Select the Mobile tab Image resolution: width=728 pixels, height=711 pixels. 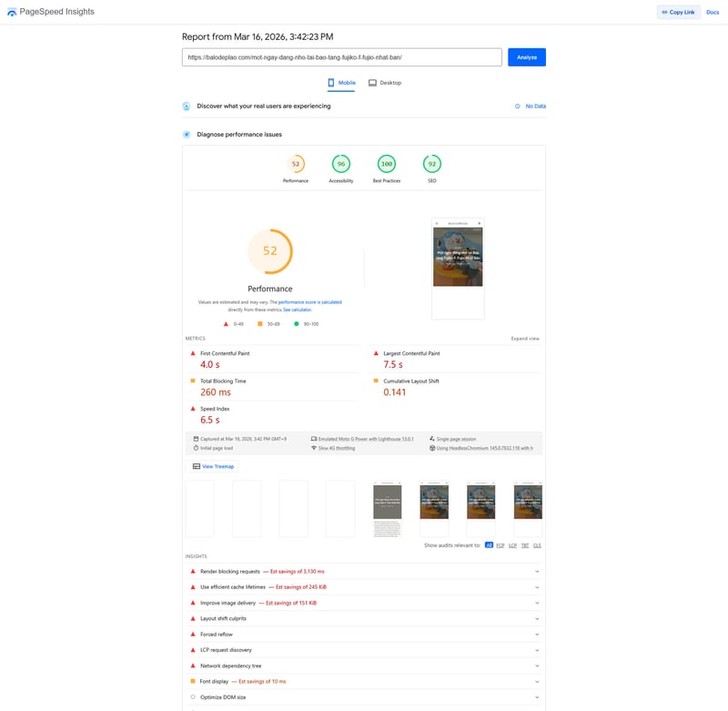341,83
